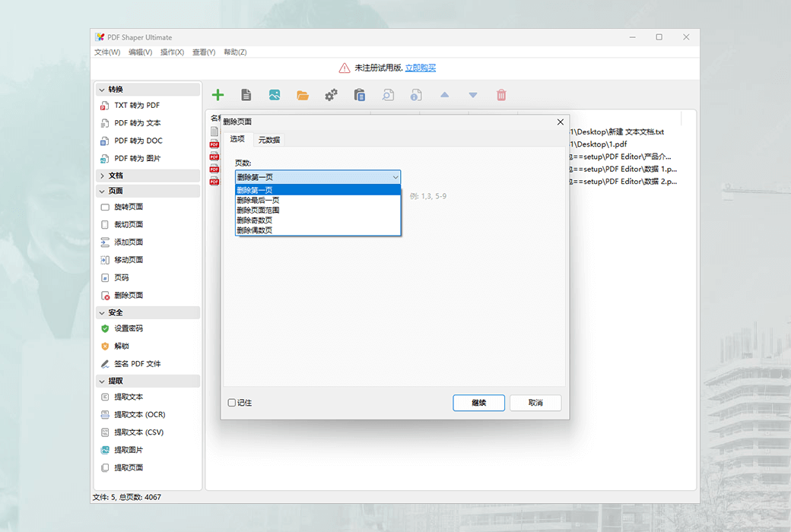
Task: Click the green Add Files plus icon
Action: click(218, 94)
